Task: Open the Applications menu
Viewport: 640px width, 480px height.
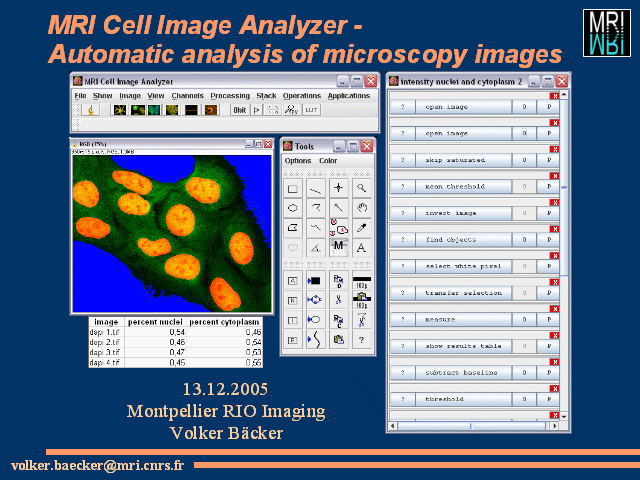Action: pos(349,96)
